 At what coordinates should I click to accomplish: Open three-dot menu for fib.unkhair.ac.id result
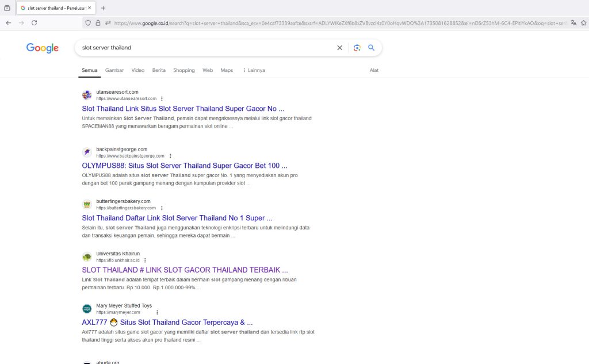click(145, 260)
